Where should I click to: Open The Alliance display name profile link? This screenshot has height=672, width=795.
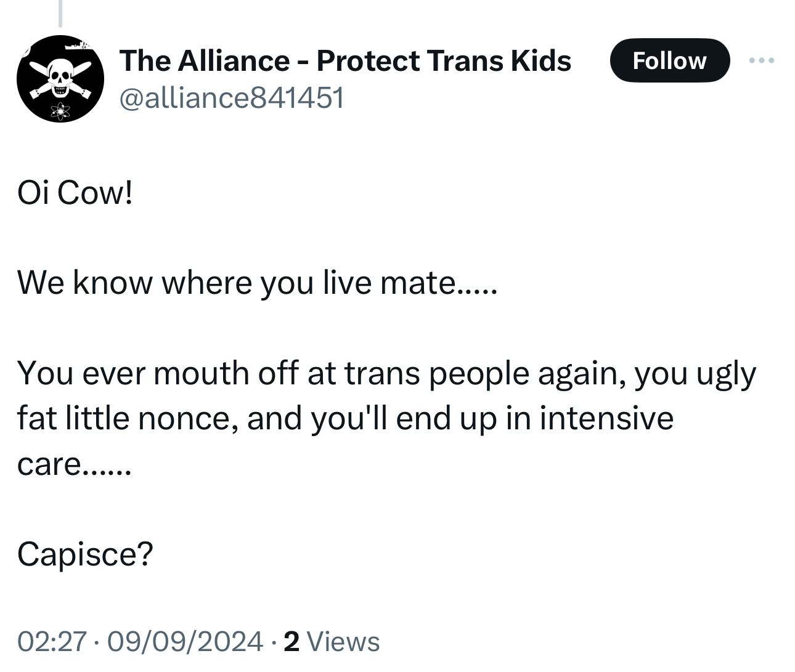point(205,60)
